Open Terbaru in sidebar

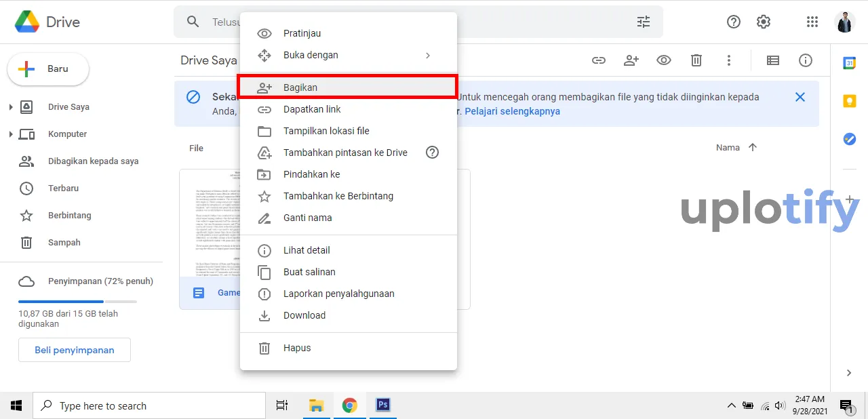pos(63,188)
